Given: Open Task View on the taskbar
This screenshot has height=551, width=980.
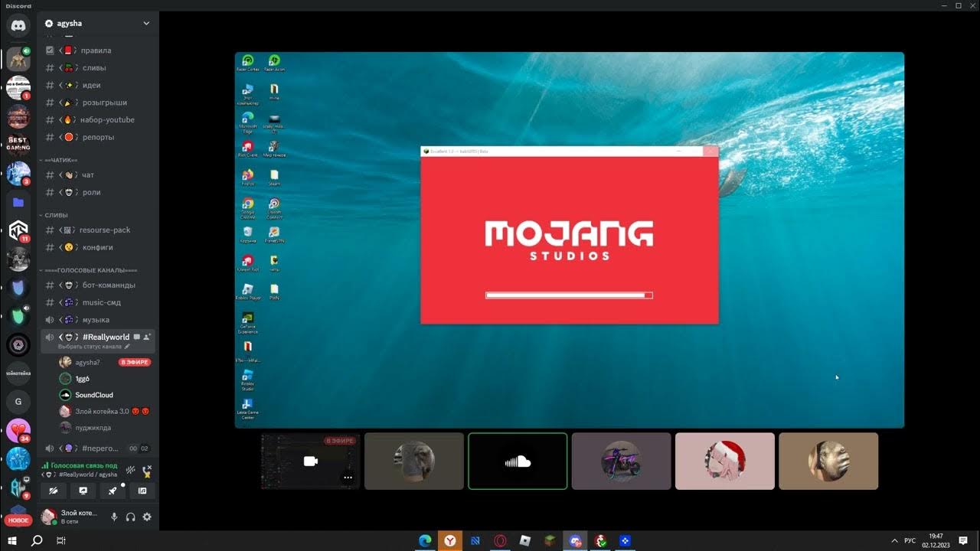Looking at the screenshot, I should pos(61,540).
